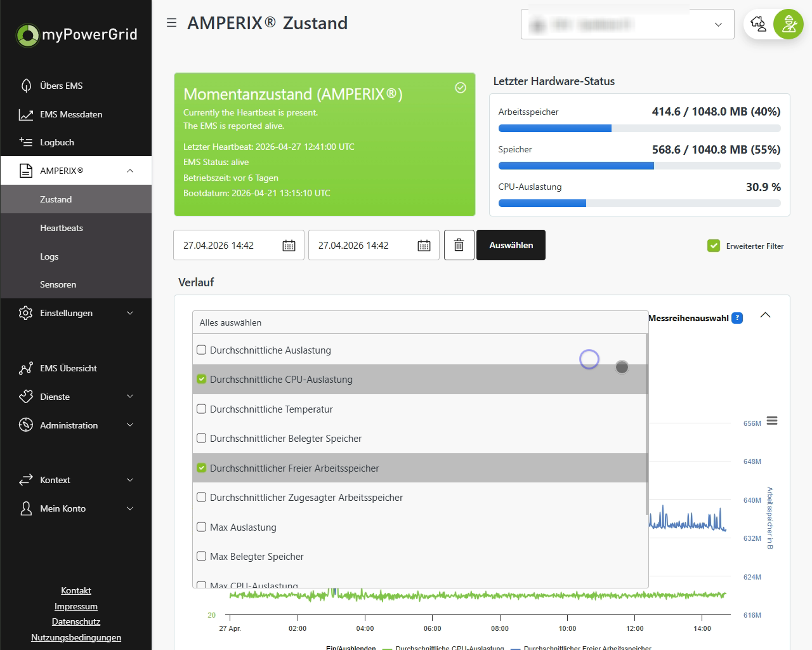Check Durchschnittlicher Zugesagter Arbeitsspeicher
The width and height of the screenshot is (812, 650).
click(202, 497)
